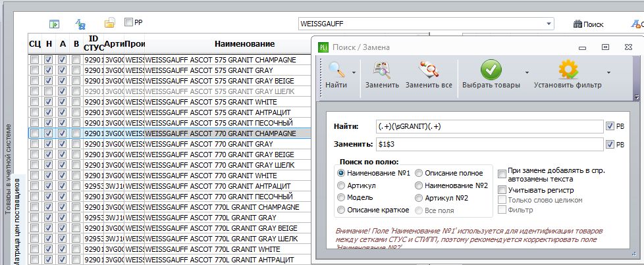Click the Заменить icon
The image size is (644, 265).
tap(381, 69)
